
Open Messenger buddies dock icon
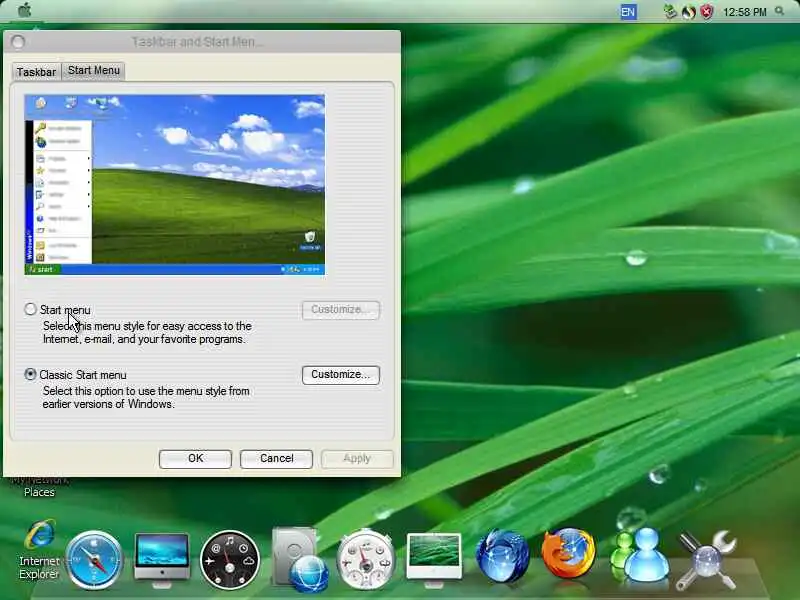[x=640, y=555]
